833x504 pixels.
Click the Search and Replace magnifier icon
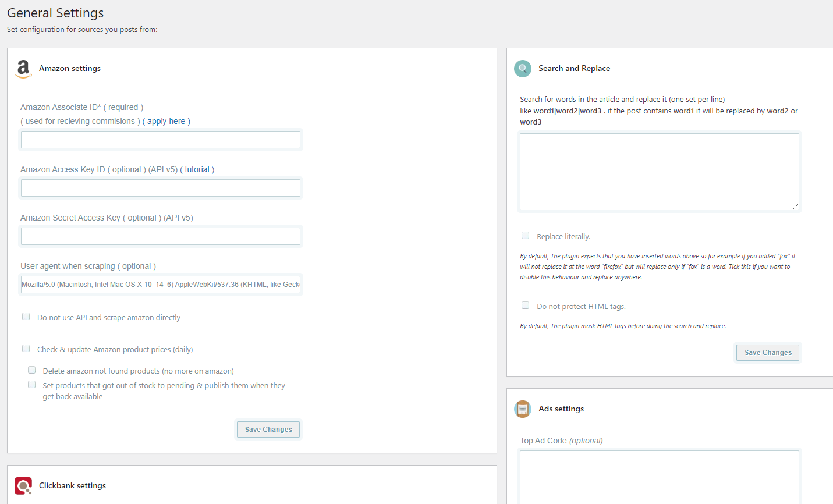pos(522,69)
